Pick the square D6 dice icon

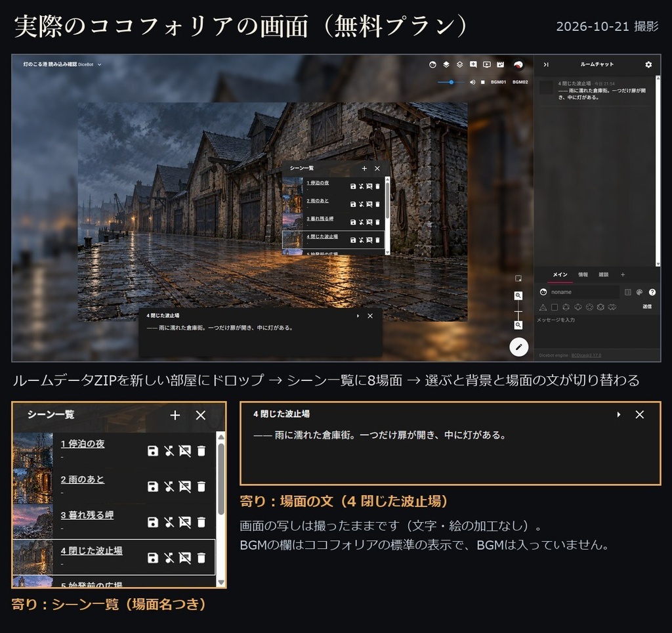[x=554, y=307]
